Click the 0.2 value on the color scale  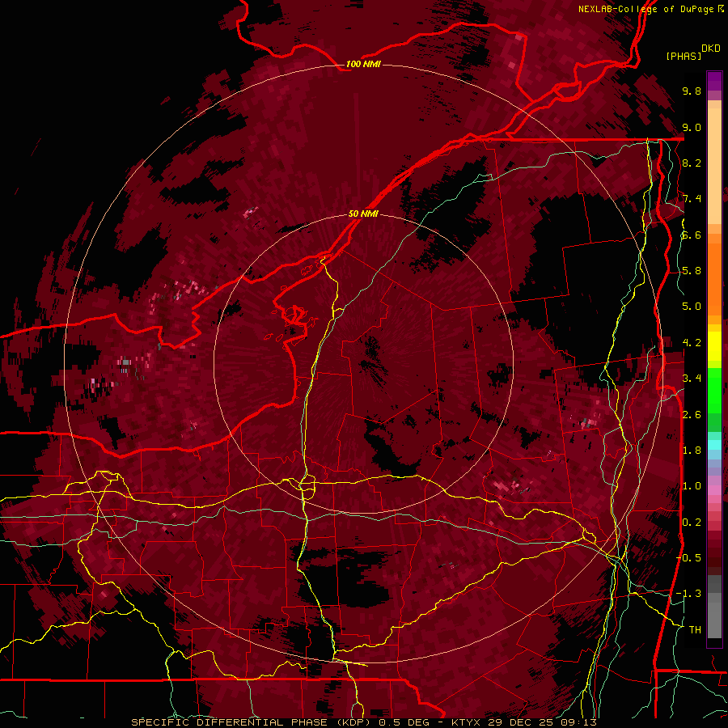pos(692,523)
